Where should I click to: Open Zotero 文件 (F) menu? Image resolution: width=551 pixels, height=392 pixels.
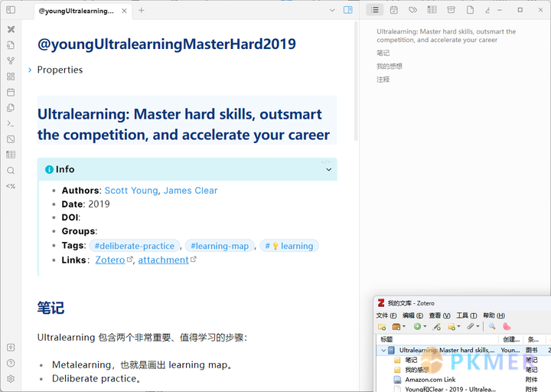(386, 315)
